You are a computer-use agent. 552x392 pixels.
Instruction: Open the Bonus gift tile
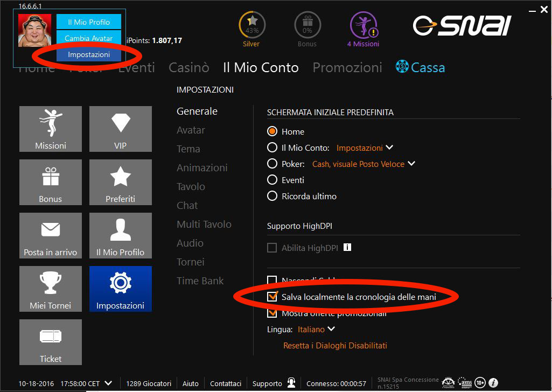pos(51,183)
